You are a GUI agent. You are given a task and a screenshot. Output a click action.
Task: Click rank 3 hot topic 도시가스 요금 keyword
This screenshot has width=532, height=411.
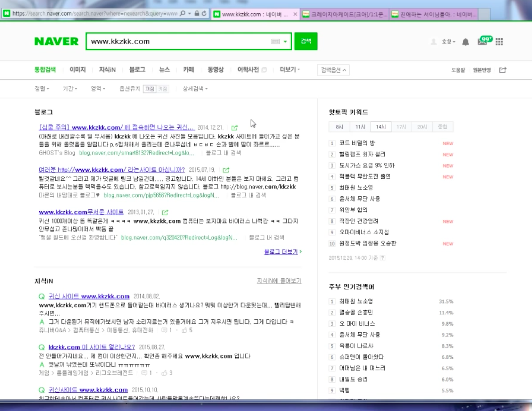tap(367, 165)
